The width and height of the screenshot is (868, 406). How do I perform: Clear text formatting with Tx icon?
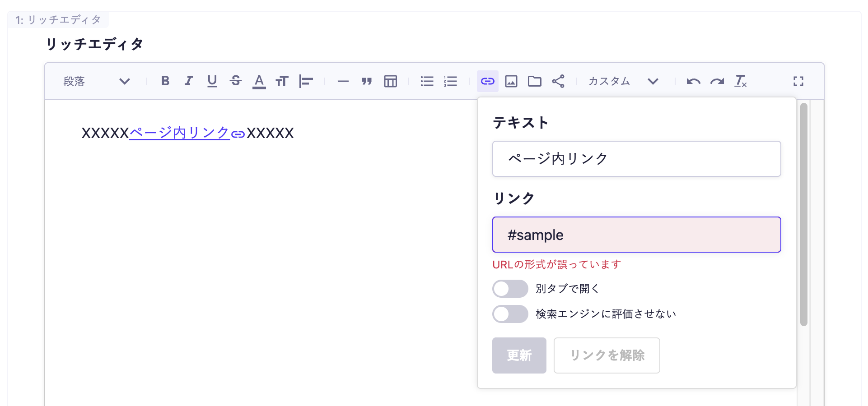click(741, 81)
